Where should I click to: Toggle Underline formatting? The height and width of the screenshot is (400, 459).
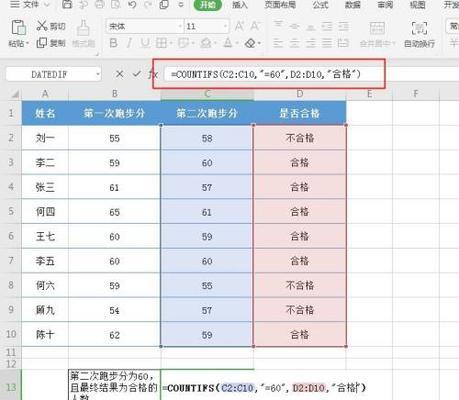click(145, 43)
